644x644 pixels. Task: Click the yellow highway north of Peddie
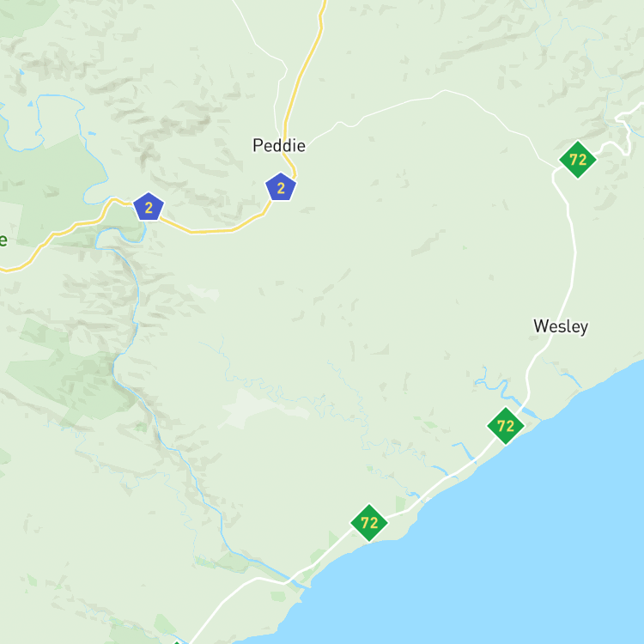pyautogui.click(x=305, y=68)
